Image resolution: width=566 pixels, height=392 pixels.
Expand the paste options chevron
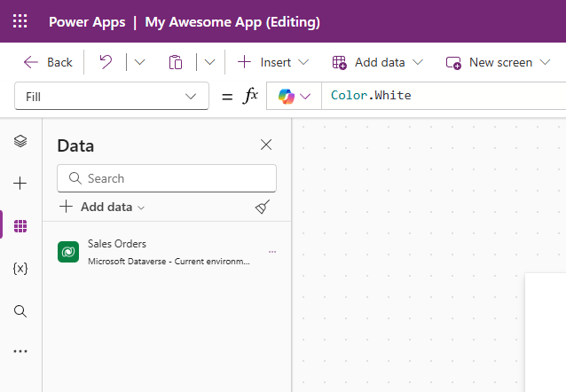coord(209,62)
